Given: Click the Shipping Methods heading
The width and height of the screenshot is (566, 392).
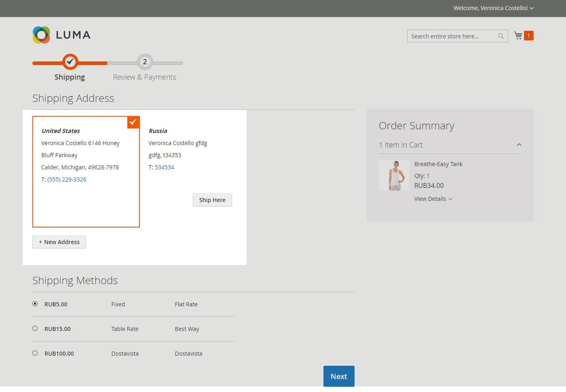Looking at the screenshot, I should point(75,280).
